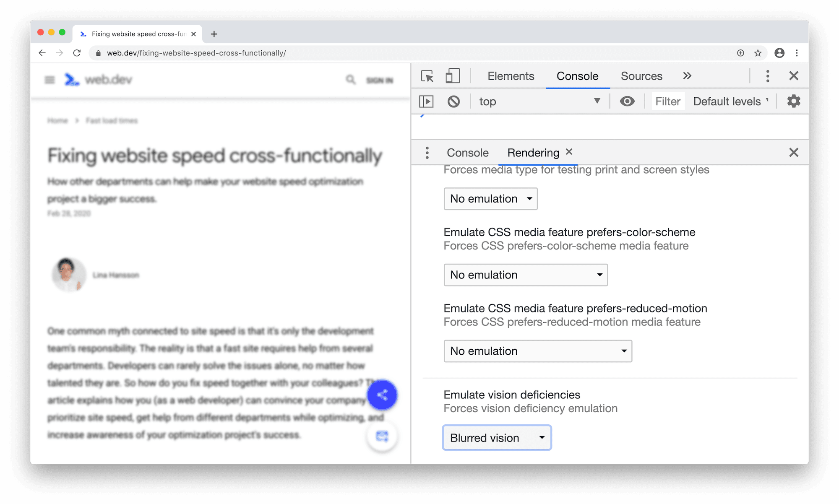The image size is (839, 504).
Task: Click the inspect element cursor icon
Action: [x=427, y=76]
